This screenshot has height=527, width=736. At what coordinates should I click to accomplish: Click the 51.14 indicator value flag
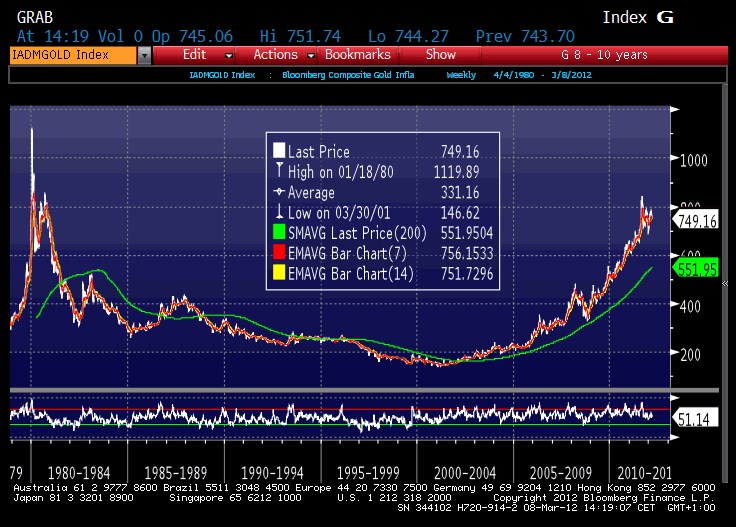tap(696, 418)
